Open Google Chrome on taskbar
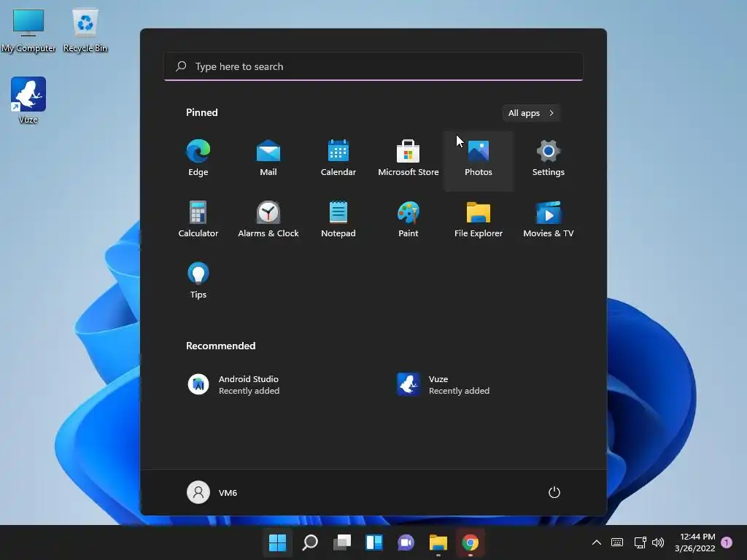 click(x=471, y=542)
